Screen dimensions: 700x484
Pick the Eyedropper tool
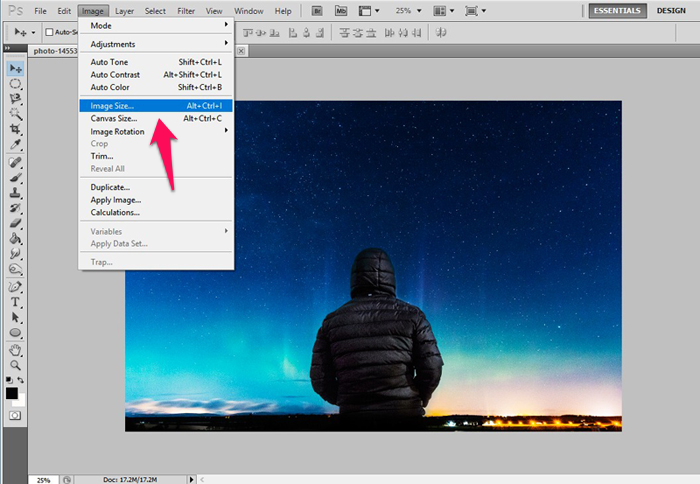pos(16,146)
